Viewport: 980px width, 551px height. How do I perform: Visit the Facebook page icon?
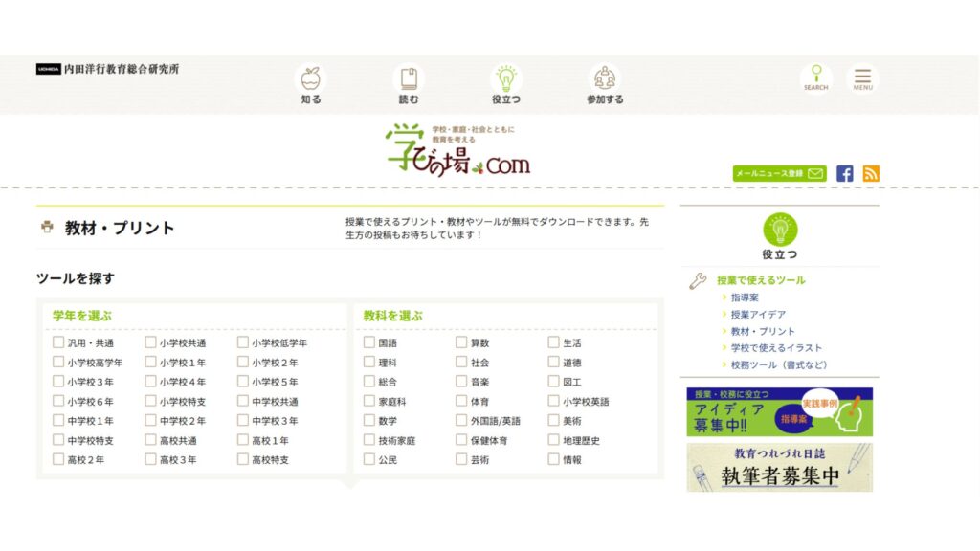pos(844,174)
